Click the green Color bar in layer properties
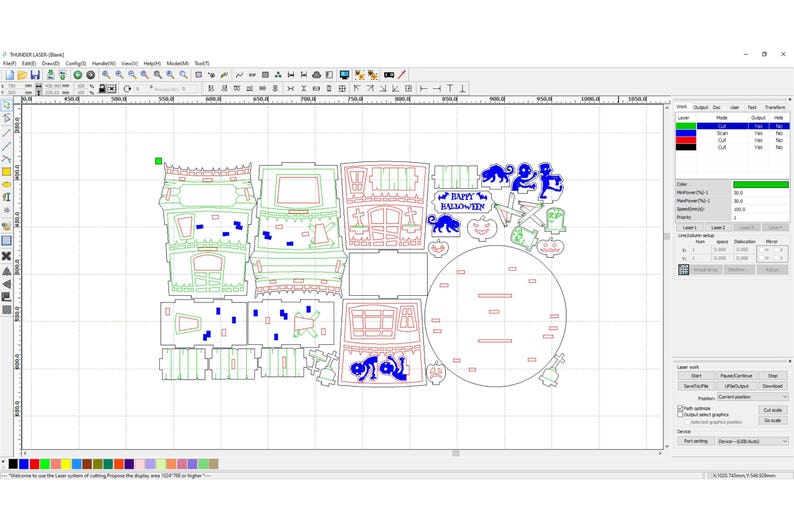This screenshot has width=794, height=529. click(761, 184)
